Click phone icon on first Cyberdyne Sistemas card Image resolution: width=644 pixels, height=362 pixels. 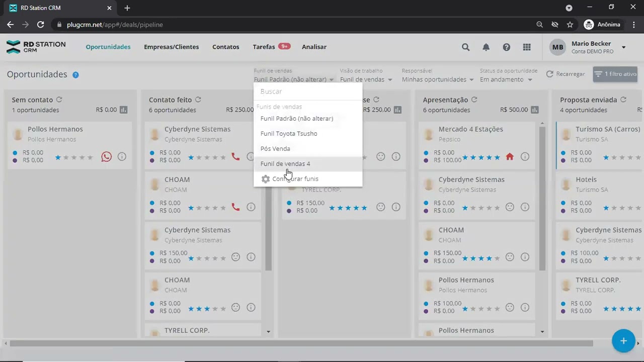[x=235, y=157]
